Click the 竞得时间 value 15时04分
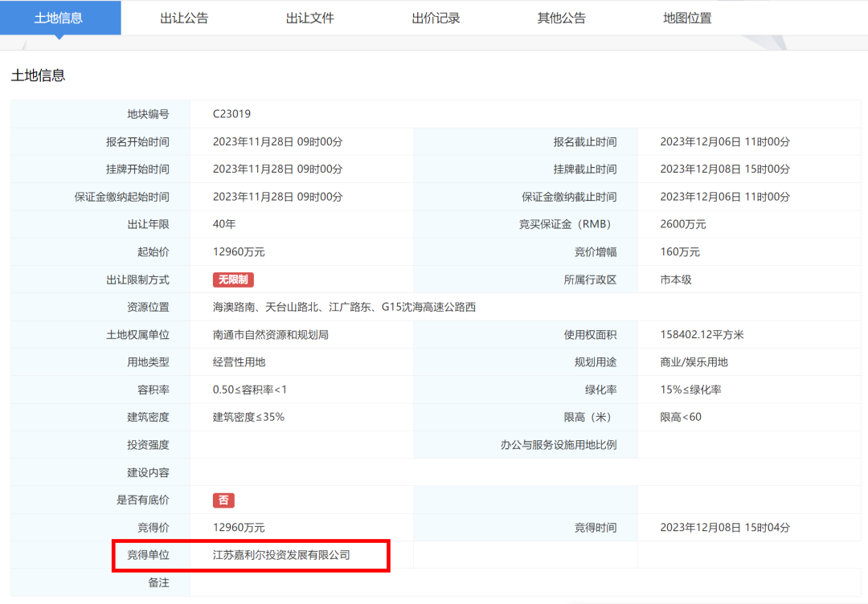 [x=767, y=528]
